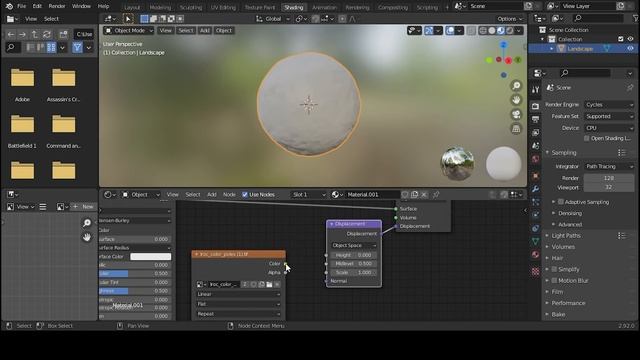This screenshot has width=640, height=360.
Task: Enable the Simplify checkbox
Action: tap(554, 269)
